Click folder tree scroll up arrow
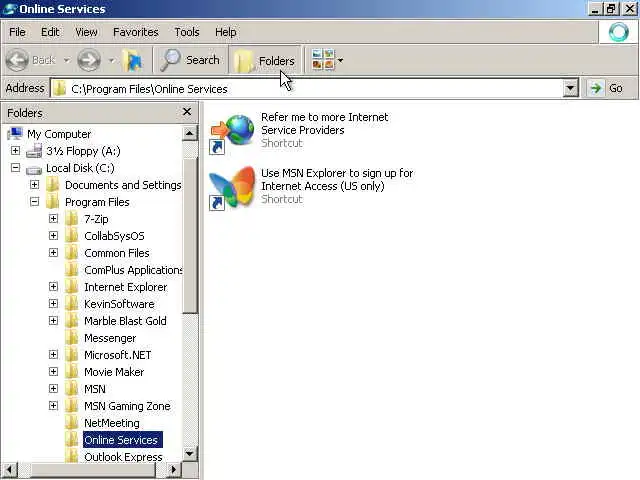The height and width of the screenshot is (480, 640). point(189,133)
